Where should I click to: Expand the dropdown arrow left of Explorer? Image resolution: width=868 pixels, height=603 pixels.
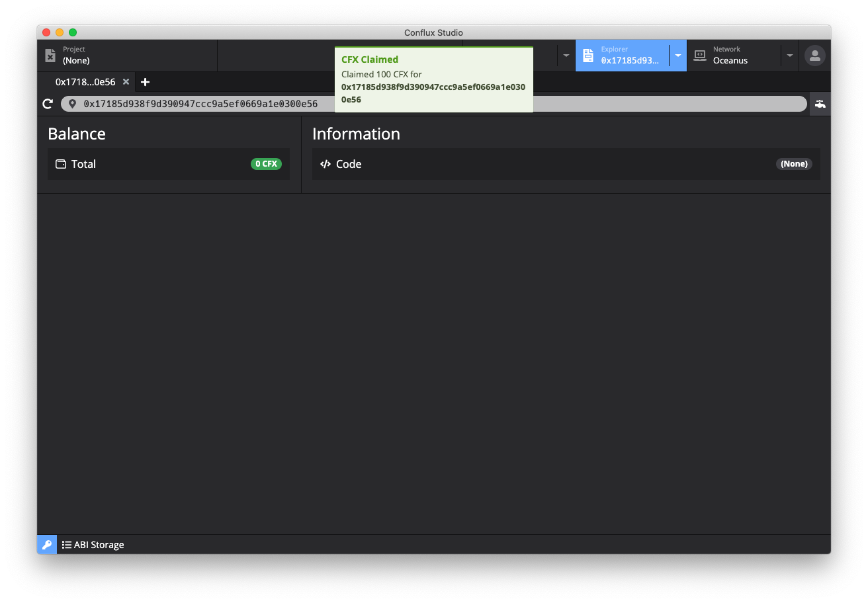pyautogui.click(x=566, y=56)
